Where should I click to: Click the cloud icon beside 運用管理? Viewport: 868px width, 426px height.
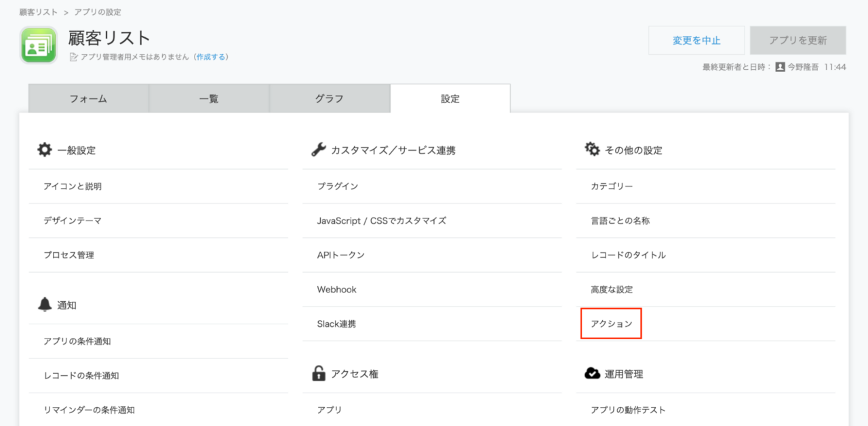[x=592, y=373]
